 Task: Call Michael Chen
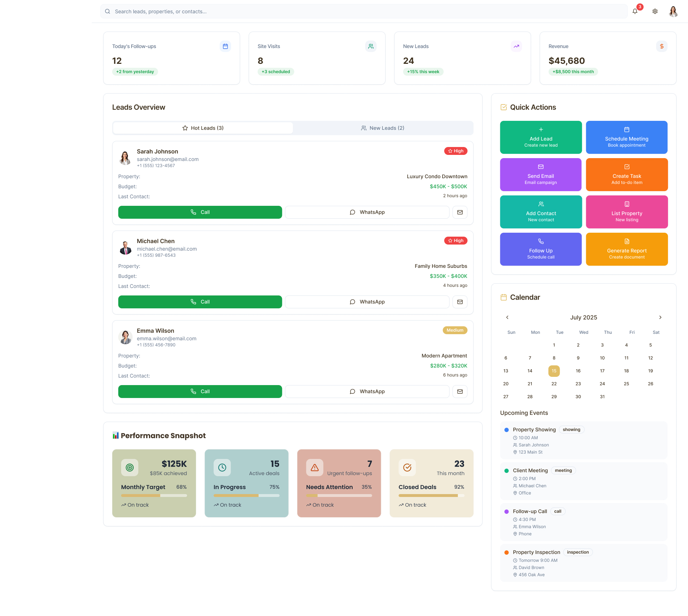coord(200,302)
